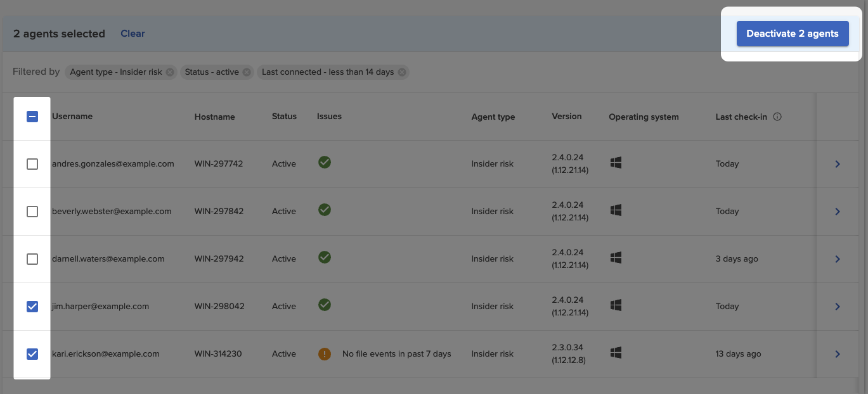This screenshot has width=868, height=394.
Task: Click beverly.webster's hostname WIN-297842
Action: click(x=218, y=211)
